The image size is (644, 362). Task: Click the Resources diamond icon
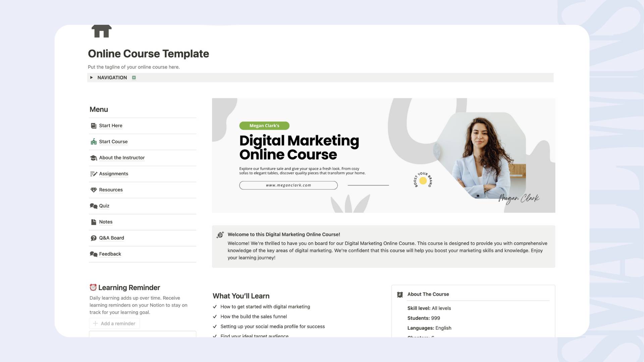point(94,190)
